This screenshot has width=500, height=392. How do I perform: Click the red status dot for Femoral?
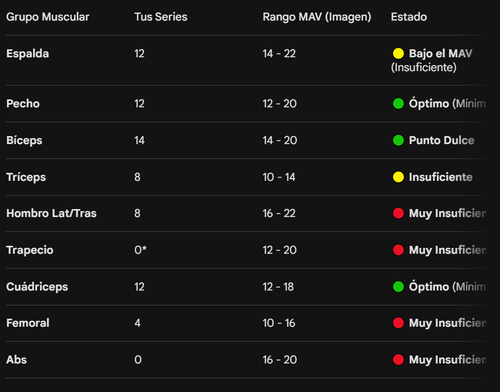[398, 323]
